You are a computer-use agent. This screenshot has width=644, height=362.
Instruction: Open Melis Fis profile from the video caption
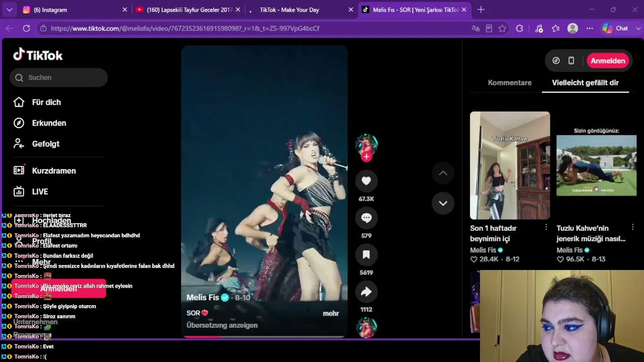pyautogui.click(x=203, y=298)
